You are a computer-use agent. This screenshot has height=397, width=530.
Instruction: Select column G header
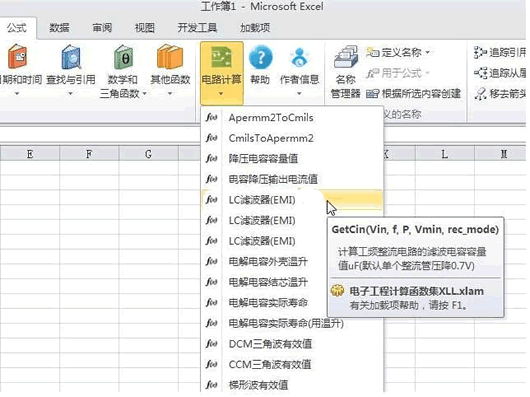click(148, 154)
